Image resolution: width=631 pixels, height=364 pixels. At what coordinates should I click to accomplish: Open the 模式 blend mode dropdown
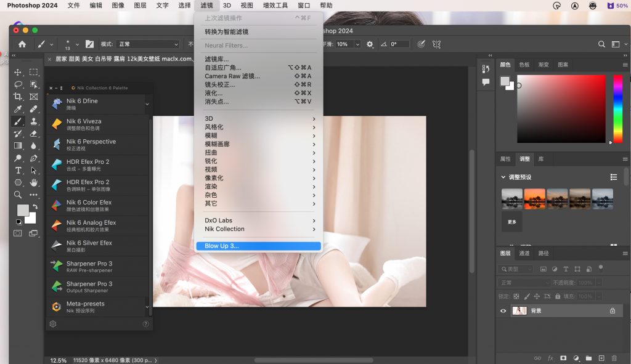(x=147, y=44)
